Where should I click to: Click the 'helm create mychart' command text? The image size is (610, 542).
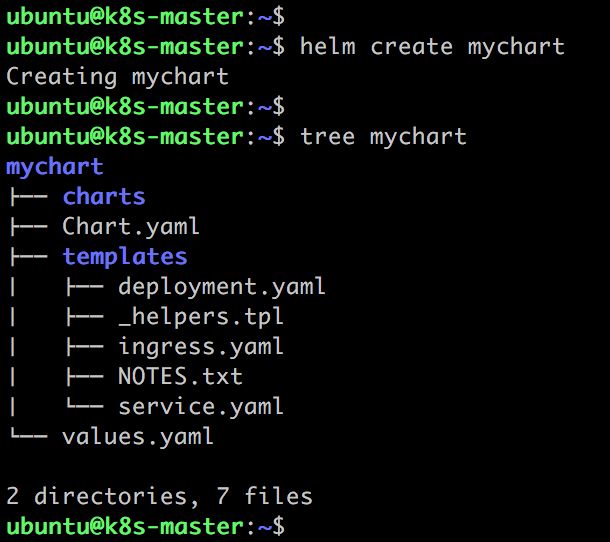432,47
